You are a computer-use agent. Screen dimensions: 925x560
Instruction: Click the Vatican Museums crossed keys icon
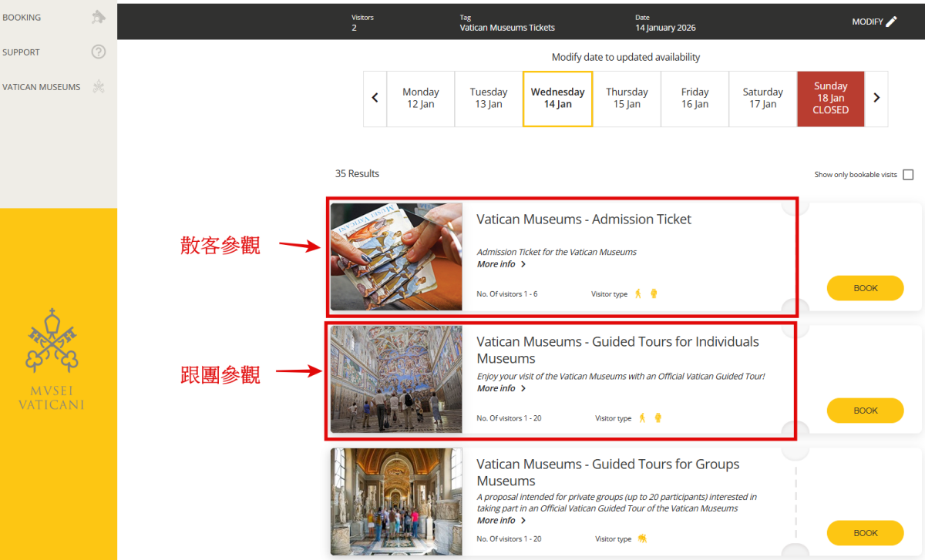pyautogui.click(x=99, y=86)
